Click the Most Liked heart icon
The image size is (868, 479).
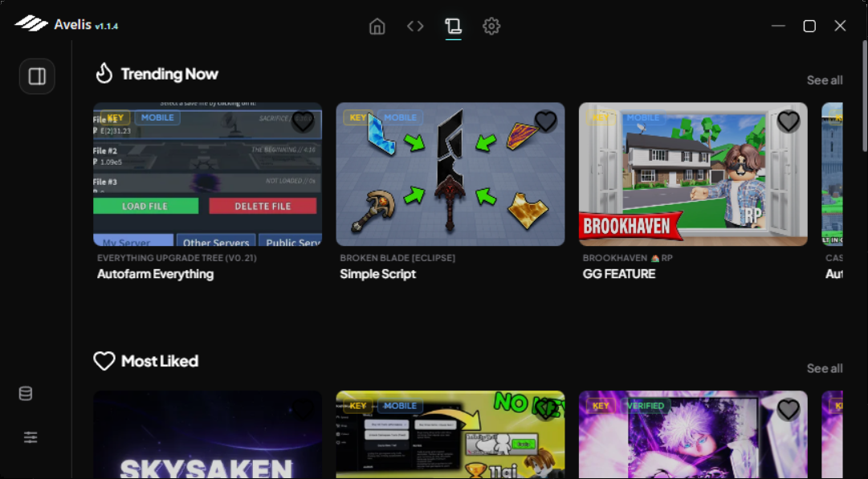click(x=104, y=361)
